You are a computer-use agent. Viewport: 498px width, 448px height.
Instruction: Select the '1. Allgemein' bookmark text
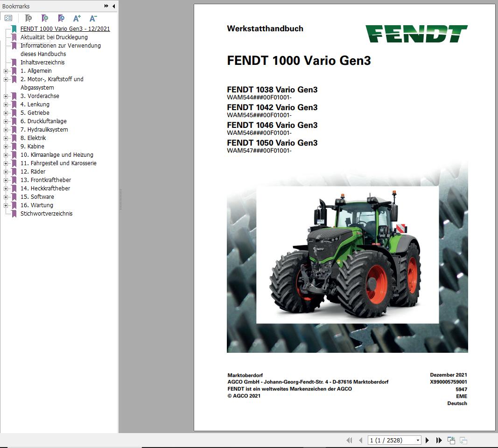click(x=36, y=71)
